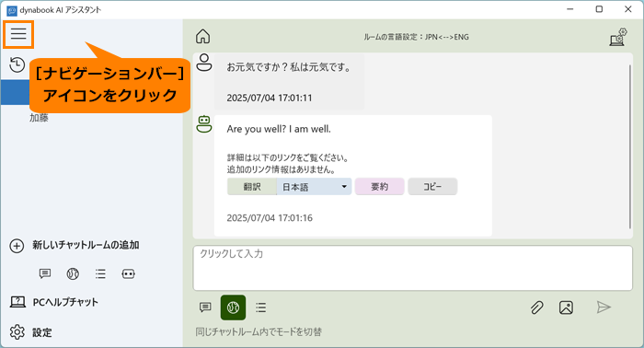The height and width of the screenshot is (348, 644).
Task: Send the message arrow icon
Action: (x=604, y=307)
